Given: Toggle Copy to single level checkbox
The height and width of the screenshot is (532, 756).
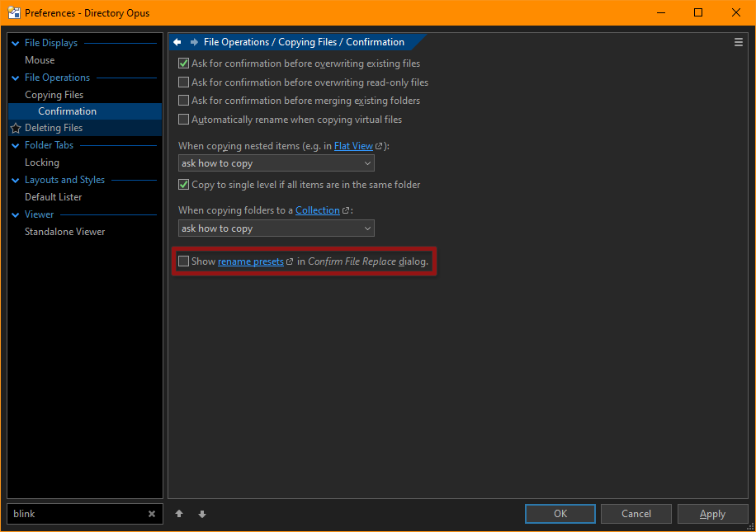Looking at the screenshot, I should pyautogui.click(x=184, y=185).
